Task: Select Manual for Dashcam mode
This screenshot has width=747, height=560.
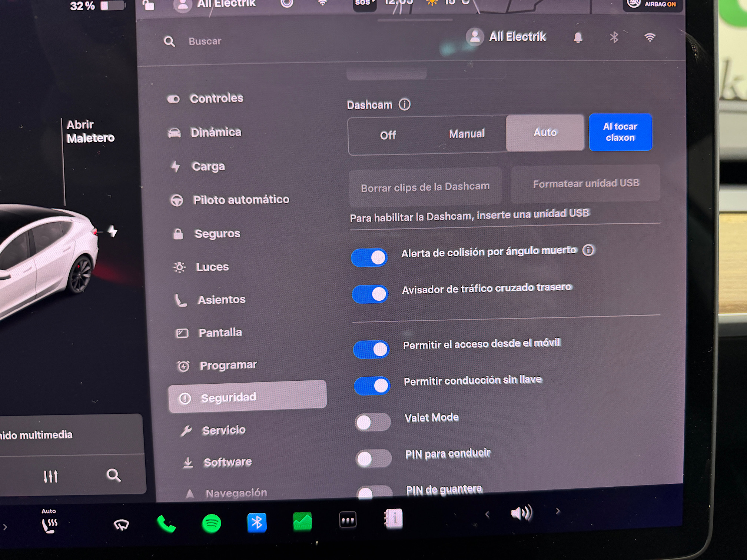Action: pyautogui.click(x=467, y=134)
